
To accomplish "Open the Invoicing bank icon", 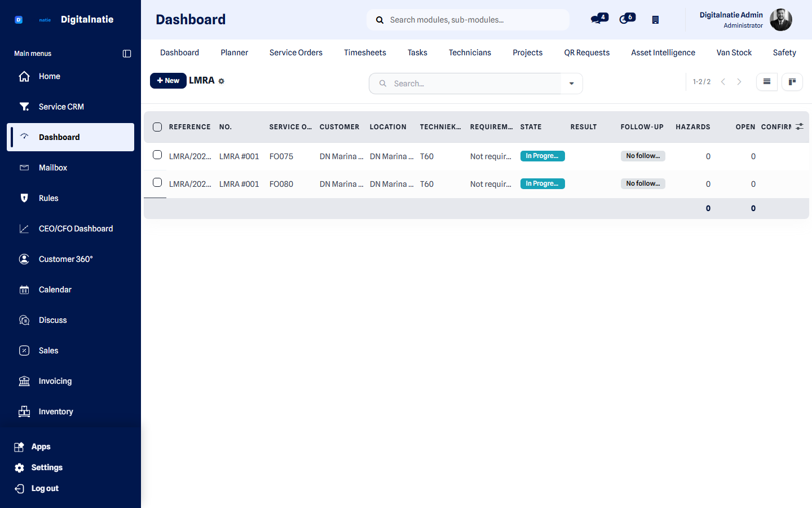I will pyautogui.click(x=24, y=381).
